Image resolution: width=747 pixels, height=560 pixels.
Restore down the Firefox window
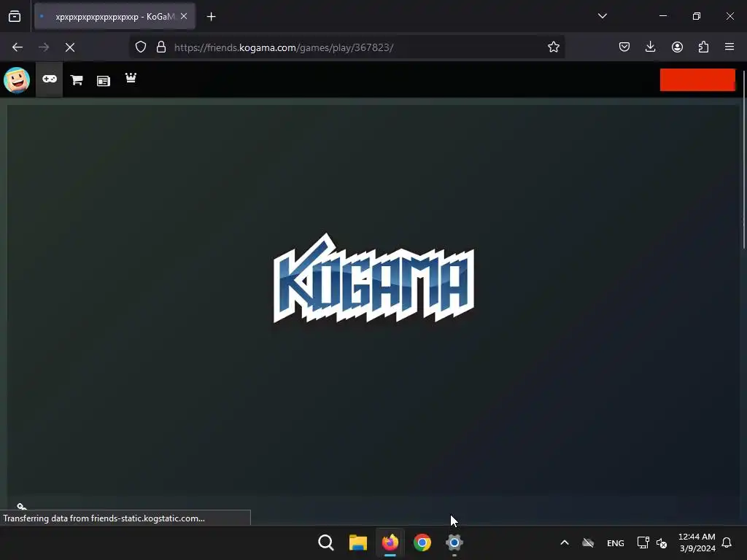click(697, 16)
